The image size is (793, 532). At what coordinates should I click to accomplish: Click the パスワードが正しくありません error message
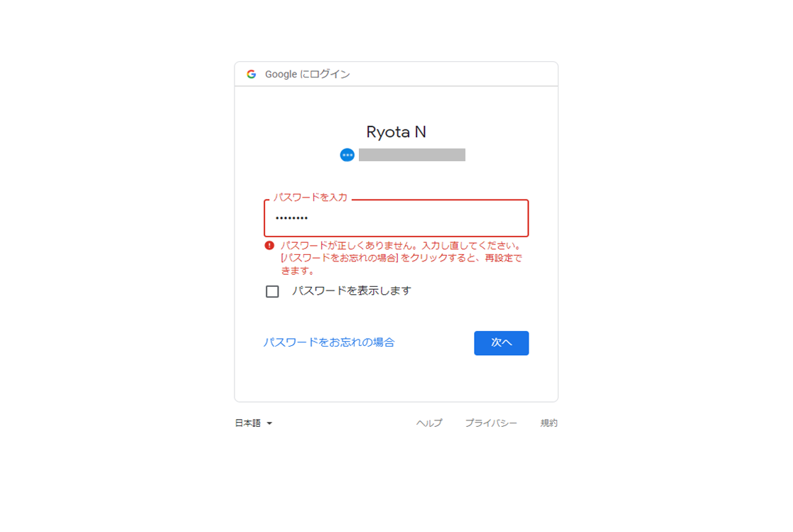point(401,258)
